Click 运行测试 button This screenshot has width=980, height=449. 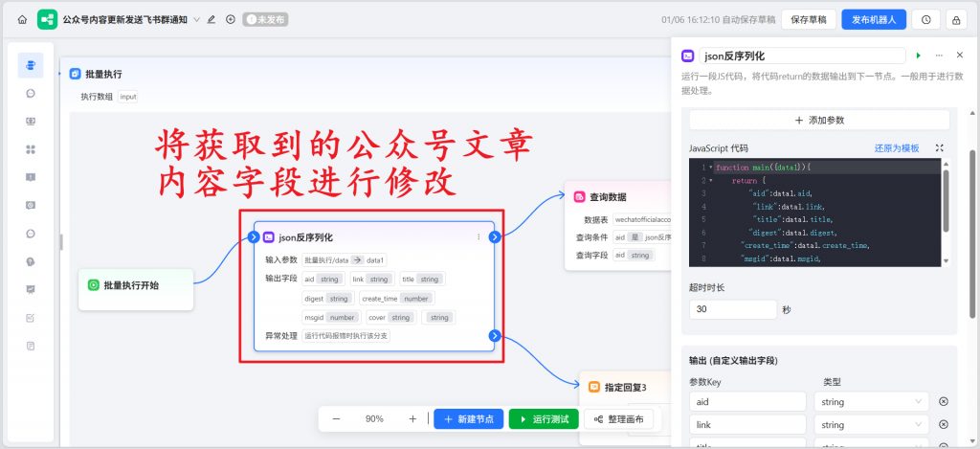(544, 419)
